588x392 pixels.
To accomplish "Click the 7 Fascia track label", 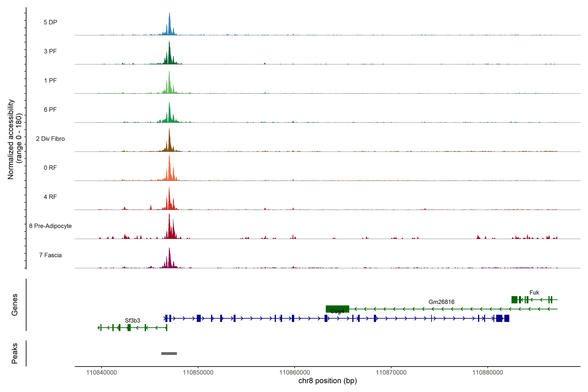I will pyautogui.click(x=50, y=255).
